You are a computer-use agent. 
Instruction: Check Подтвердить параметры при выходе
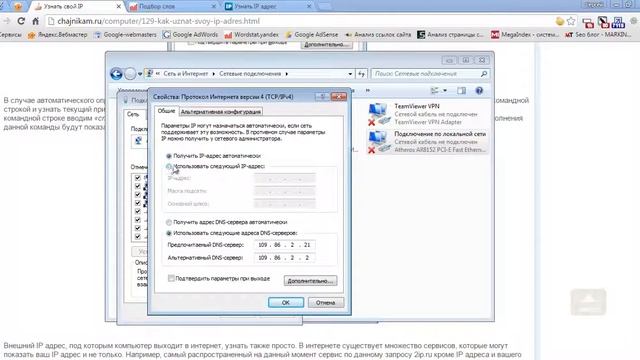(x=171, y=278)
